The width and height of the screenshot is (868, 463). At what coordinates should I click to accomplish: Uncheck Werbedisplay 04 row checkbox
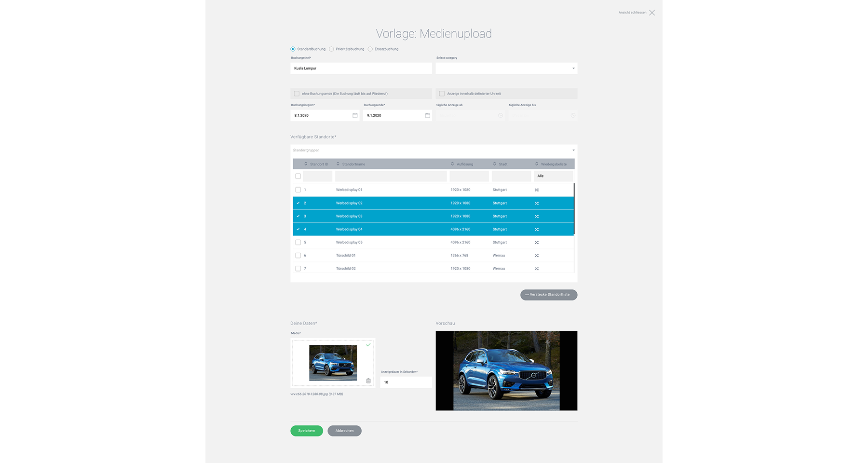pyautogui.click(x=298, y=229)
